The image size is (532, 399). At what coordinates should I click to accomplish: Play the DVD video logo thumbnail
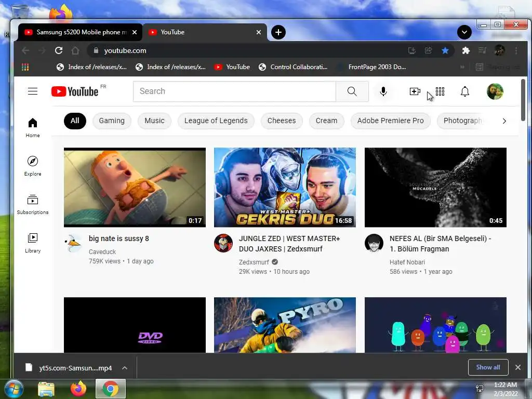135,325
